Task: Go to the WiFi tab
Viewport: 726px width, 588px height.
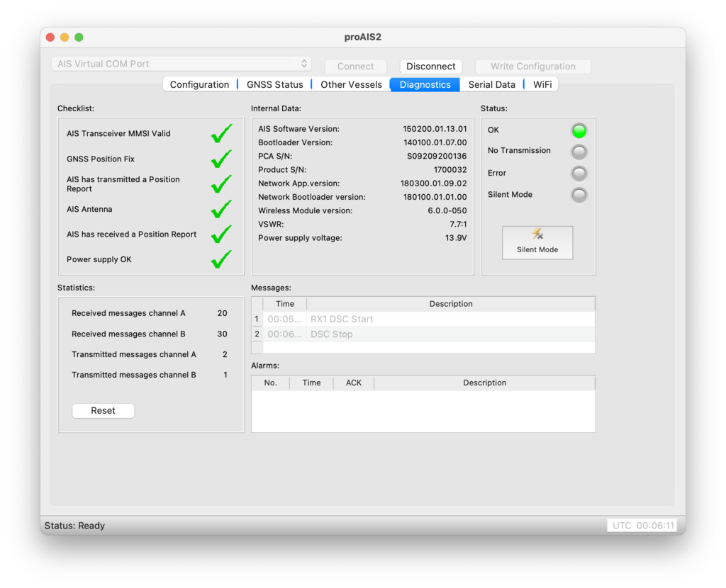Action: point(542,85)
